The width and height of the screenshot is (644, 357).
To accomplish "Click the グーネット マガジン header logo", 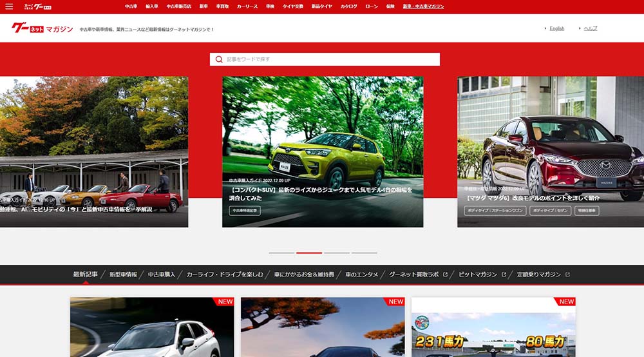I will (x=43, y=28).
